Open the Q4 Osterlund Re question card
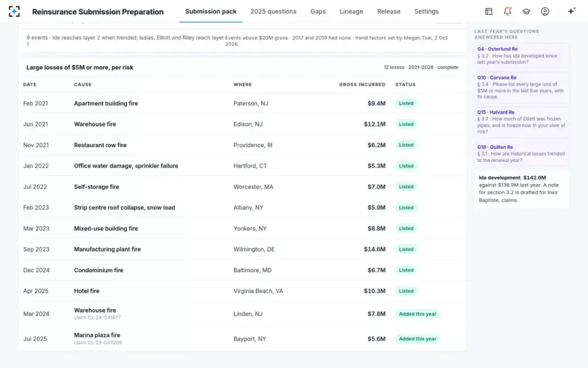The image size is (588, 368). pyautogui.click(x=522, y=55)
